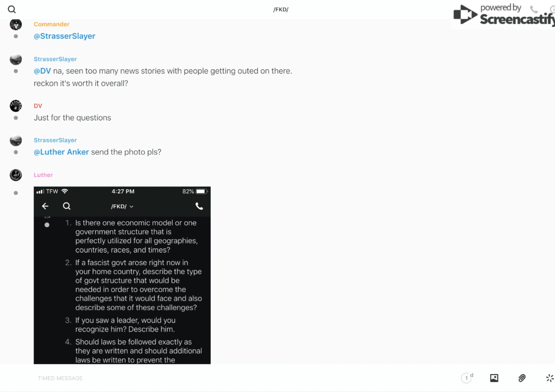Open the image picker icon in message bar
Viewport: 555px width, 392px height.
click(x=494, y=378)
